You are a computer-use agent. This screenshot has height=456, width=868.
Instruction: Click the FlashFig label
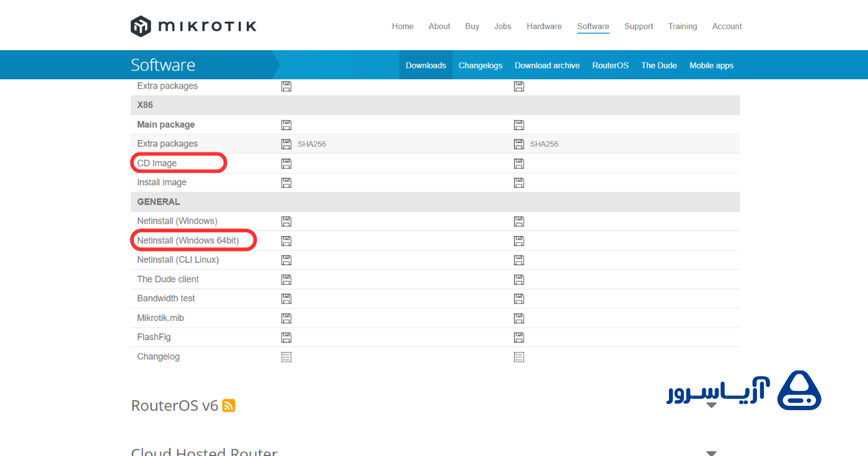point(154,337)
